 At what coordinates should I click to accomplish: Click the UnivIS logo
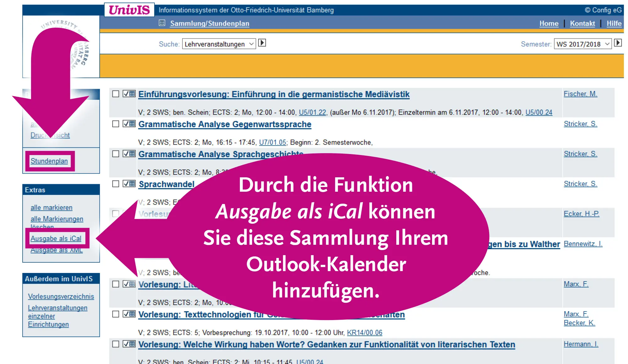(129, 10)
